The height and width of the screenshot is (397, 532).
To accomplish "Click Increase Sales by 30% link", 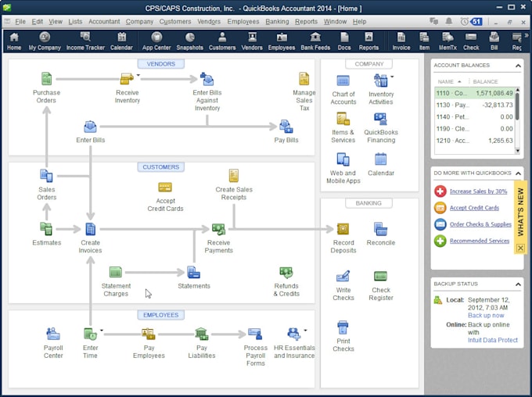I will 478,191.
